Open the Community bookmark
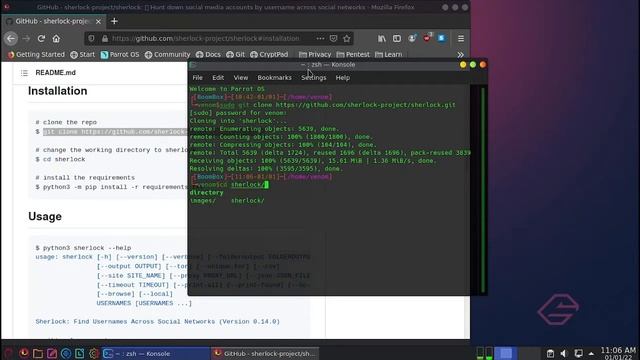Image resolution: width=640 pixels, height=360 pixels. 167,54
